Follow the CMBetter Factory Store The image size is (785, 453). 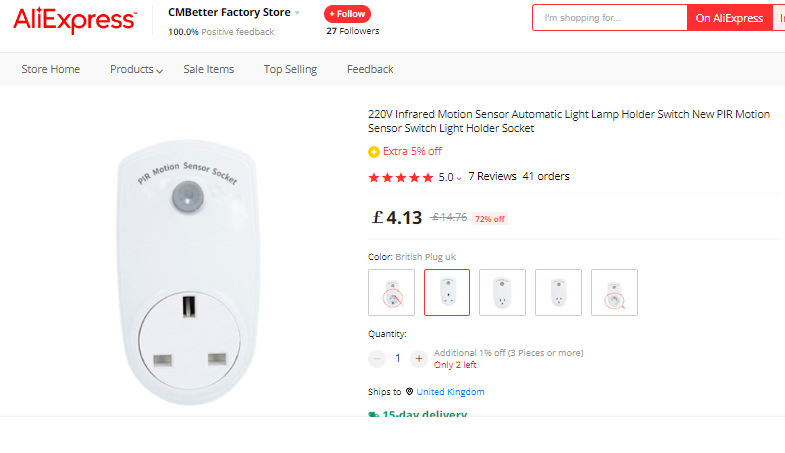click(347, 14)
